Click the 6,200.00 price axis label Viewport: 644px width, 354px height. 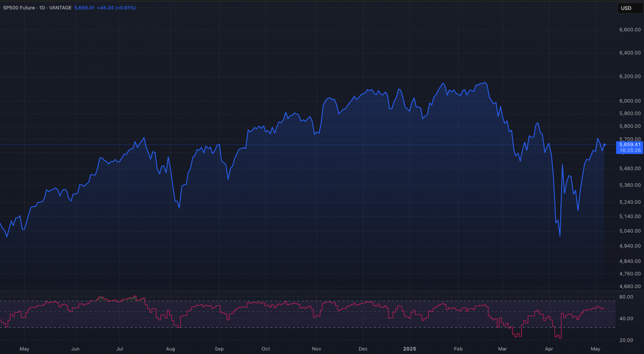pos(630,77)
